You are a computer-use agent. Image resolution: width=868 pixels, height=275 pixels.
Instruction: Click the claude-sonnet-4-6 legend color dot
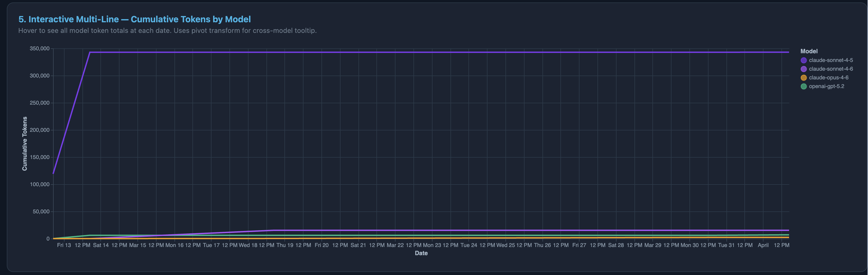pos(804,69)
